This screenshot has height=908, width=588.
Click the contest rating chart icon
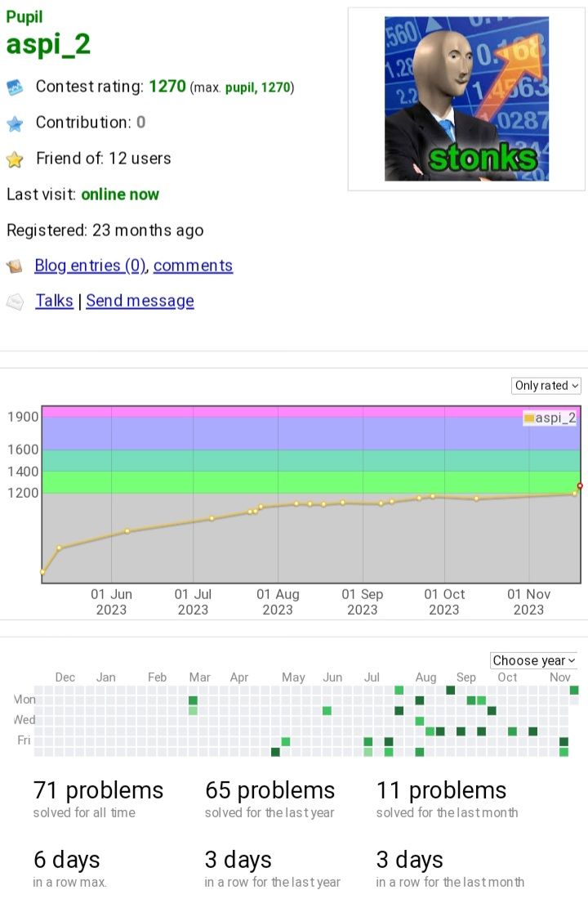[15, 87]
